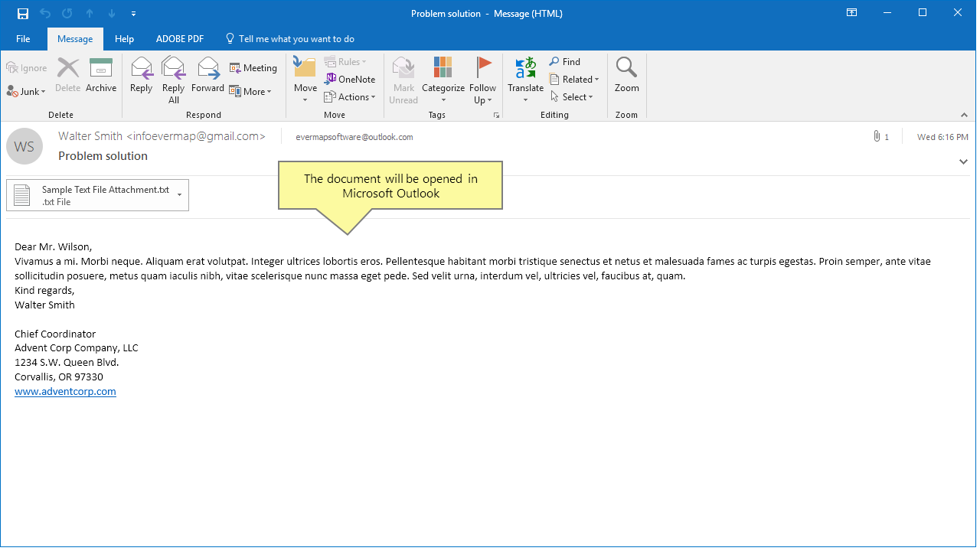The width and height of the screenshot is (980, 551).
Task: Open Sample Text File Attachment.txt
Action: [98, 195]
